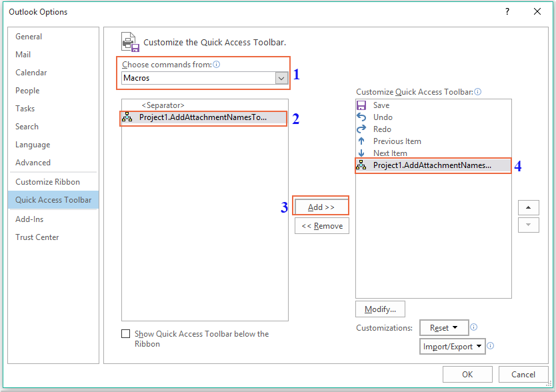This screenshot has width=556, height=392.
Task: Click the Remove button
Action: (322, 225)
